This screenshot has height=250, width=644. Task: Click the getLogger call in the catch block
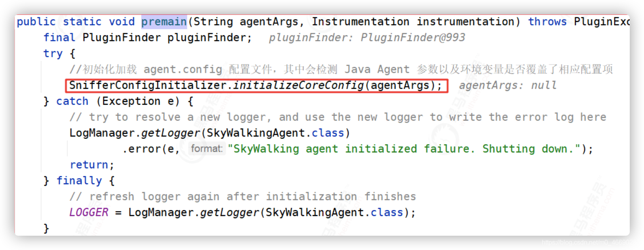click(171, 133)
